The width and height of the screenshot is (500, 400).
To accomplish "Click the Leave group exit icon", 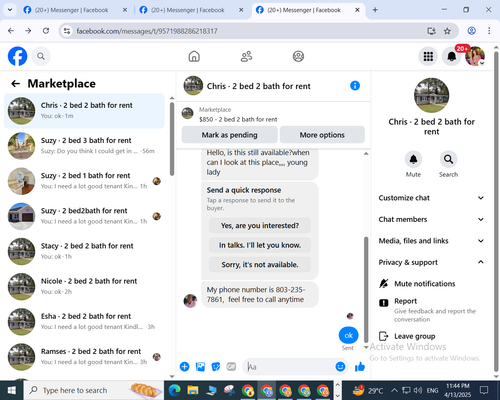I will click(x=384, y=336).
